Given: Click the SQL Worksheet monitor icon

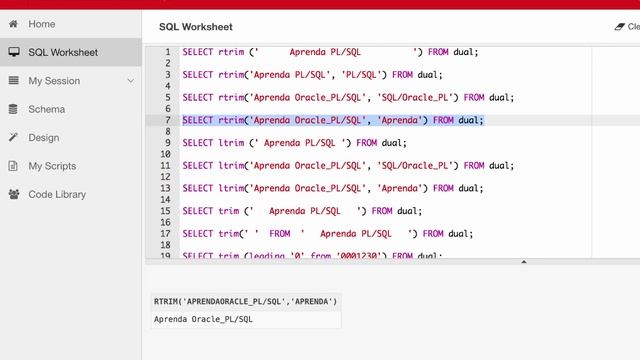Looking at the screenshot, I should pyautogui.click(x=13, y=52).
